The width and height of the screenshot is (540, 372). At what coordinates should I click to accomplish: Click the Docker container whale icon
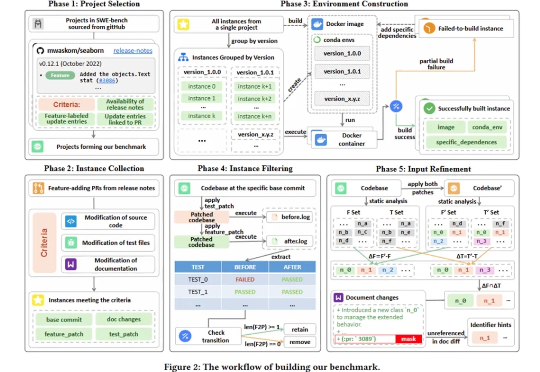click(321, 140)
